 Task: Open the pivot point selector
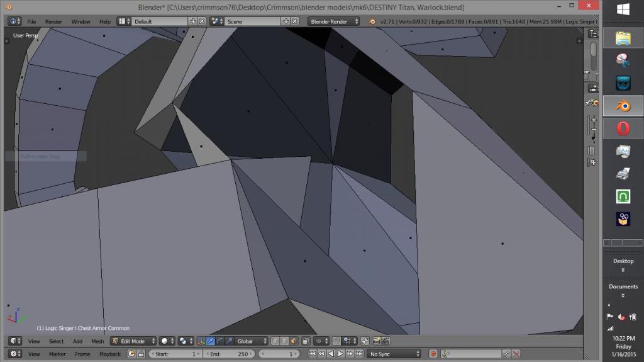186,341
